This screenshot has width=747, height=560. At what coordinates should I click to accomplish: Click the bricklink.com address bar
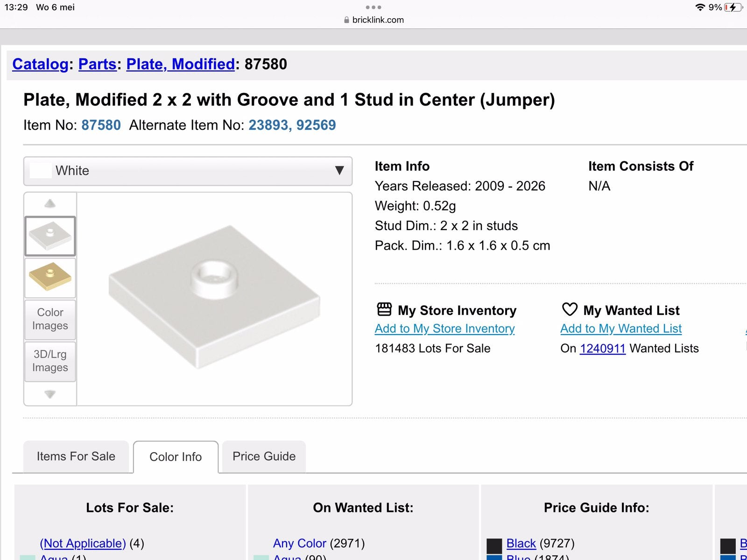tap(373, 20)
